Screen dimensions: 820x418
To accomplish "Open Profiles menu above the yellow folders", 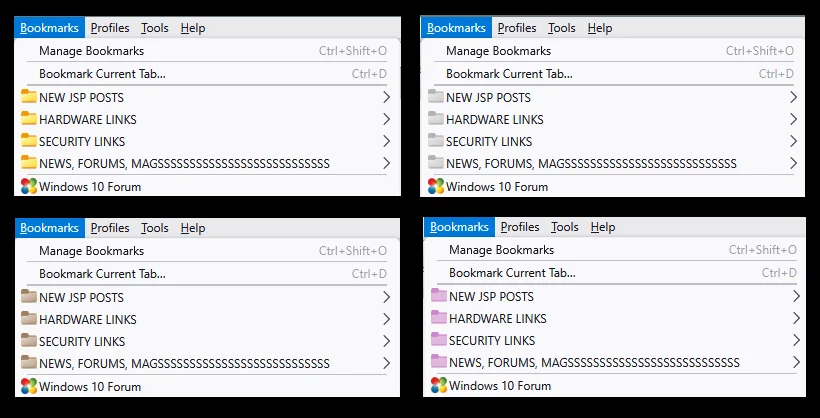I will 110,28.
